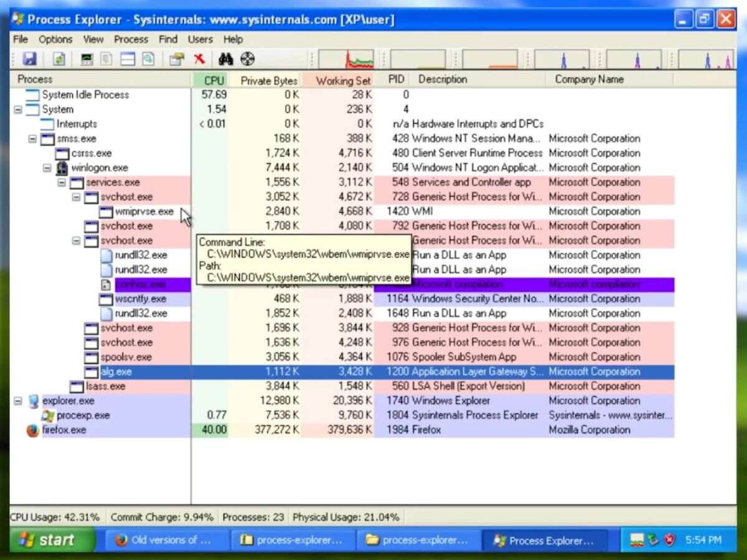Select the lsass.exe process row
Screen dimensions: 747x560
[x=105, y=386]
